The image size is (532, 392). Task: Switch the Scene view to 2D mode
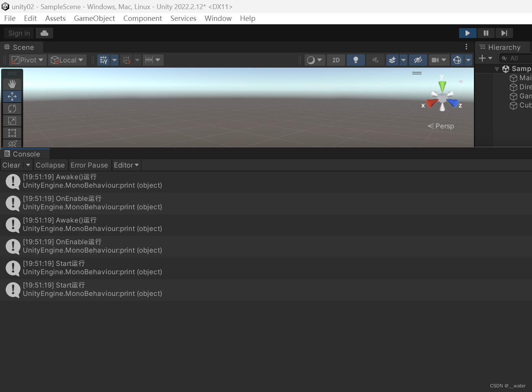336,60
